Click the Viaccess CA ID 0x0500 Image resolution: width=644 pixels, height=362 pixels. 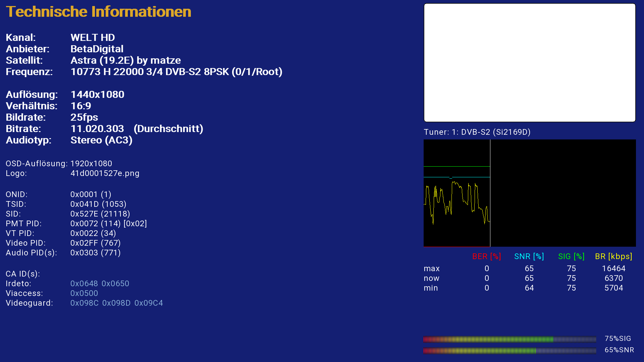84,293
